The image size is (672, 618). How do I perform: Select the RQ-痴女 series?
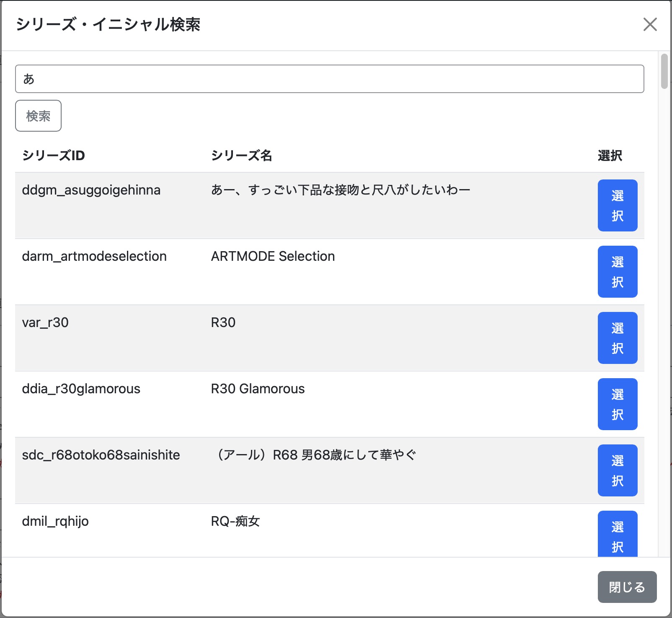[617, 534]
